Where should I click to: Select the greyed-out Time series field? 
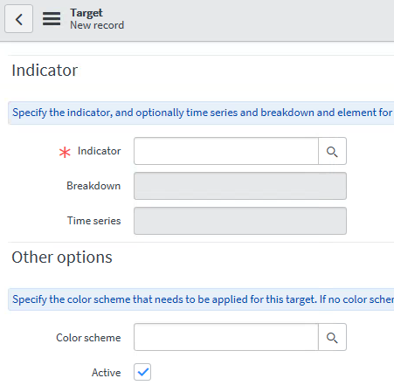coord(240,221)
